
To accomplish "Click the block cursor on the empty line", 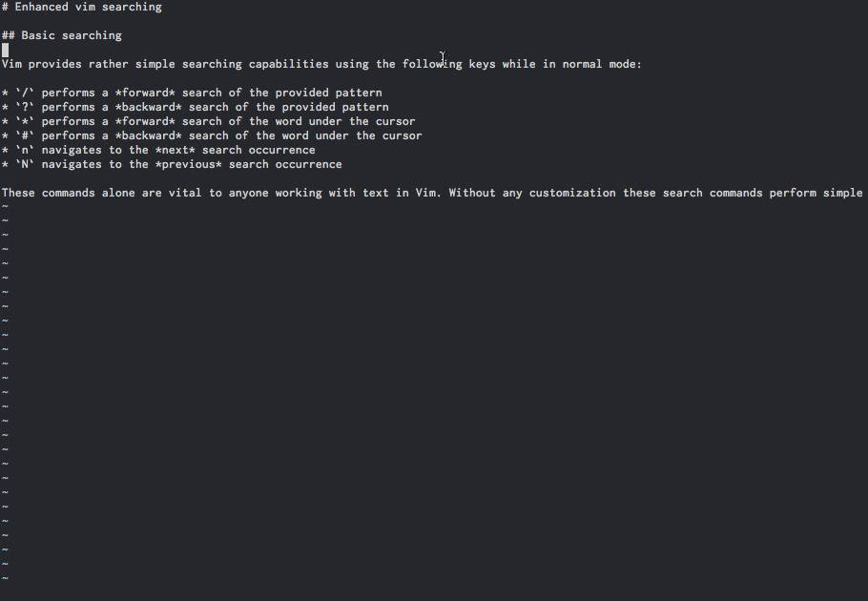I will (6, 50).
